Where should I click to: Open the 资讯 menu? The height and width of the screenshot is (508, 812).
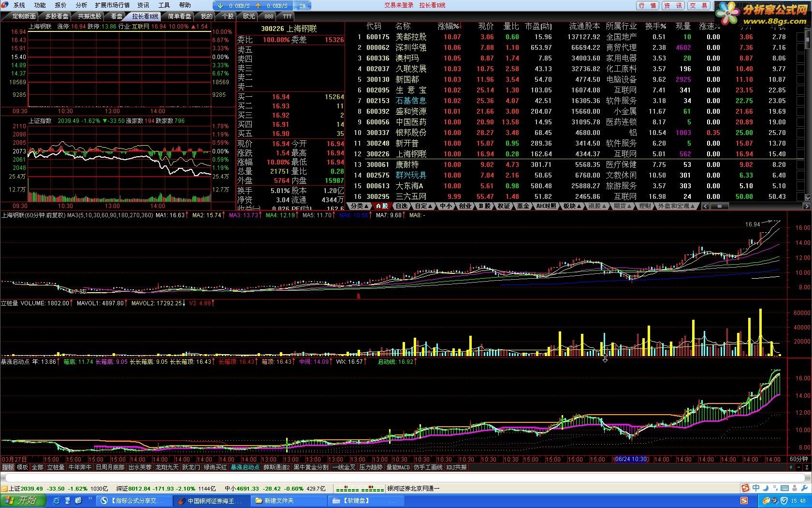tap(144, 5)
